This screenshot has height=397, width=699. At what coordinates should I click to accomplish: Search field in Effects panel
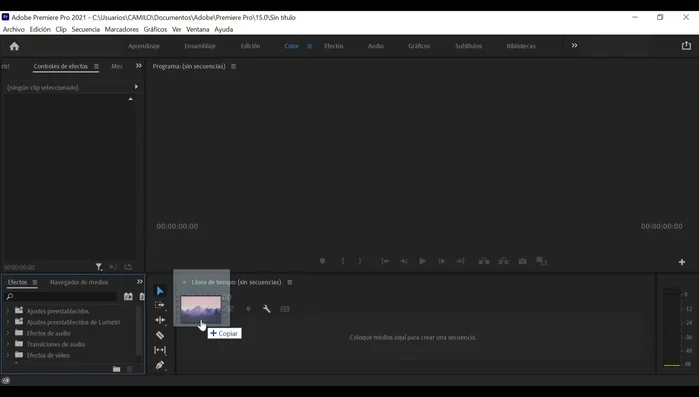click(x=61, y=296)
